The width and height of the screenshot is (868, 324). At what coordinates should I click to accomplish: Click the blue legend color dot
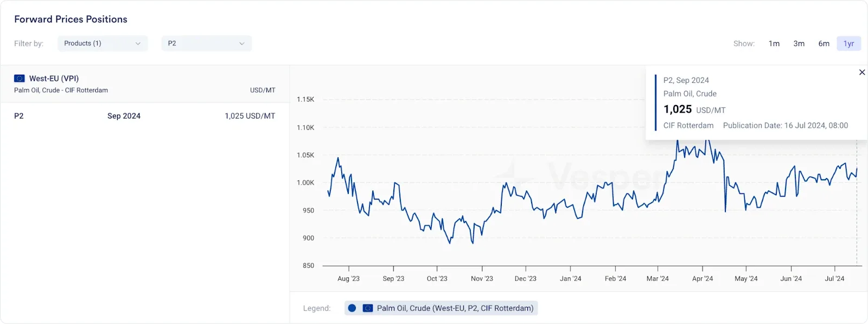pos(352,308)
